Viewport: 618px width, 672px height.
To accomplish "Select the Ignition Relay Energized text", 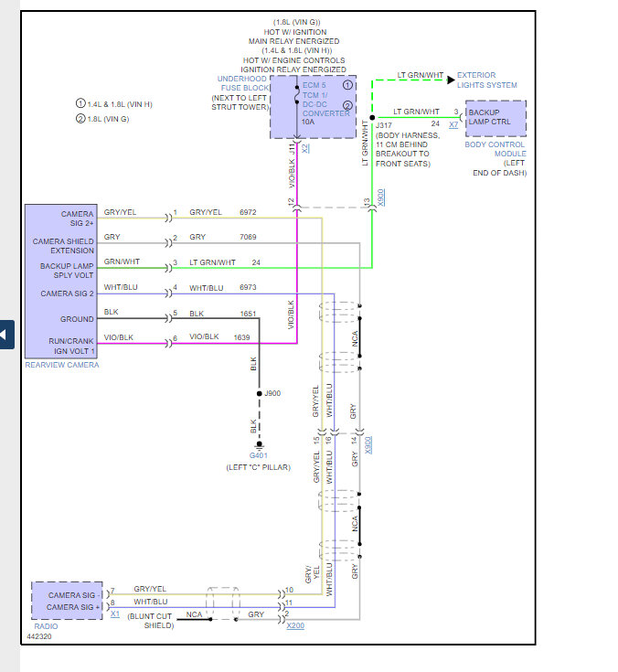I will point(293,69).
